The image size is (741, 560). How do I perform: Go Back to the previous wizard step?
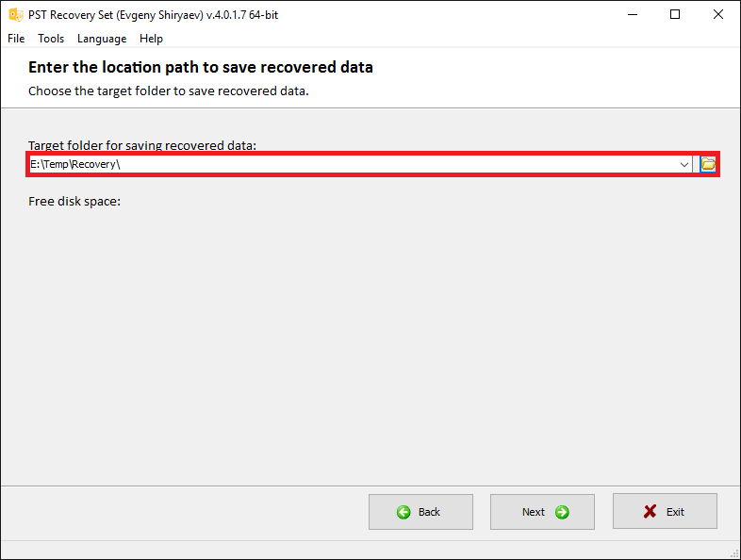[x=420, y=512]
